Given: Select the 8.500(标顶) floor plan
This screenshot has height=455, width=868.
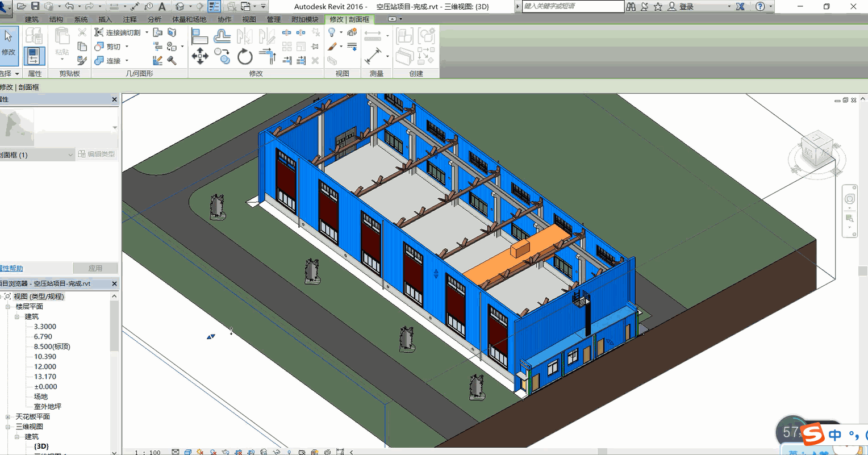Looking at the screenshot, I should coord(52,347).
